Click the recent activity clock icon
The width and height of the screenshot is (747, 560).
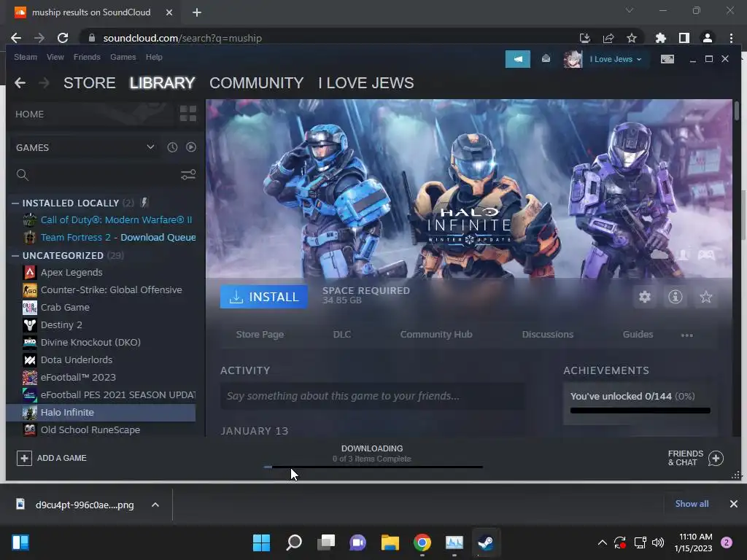(172, 147)
